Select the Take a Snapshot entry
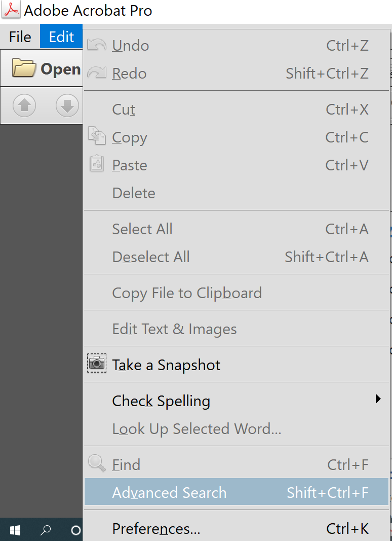392x541 pixels. point(166,365)
